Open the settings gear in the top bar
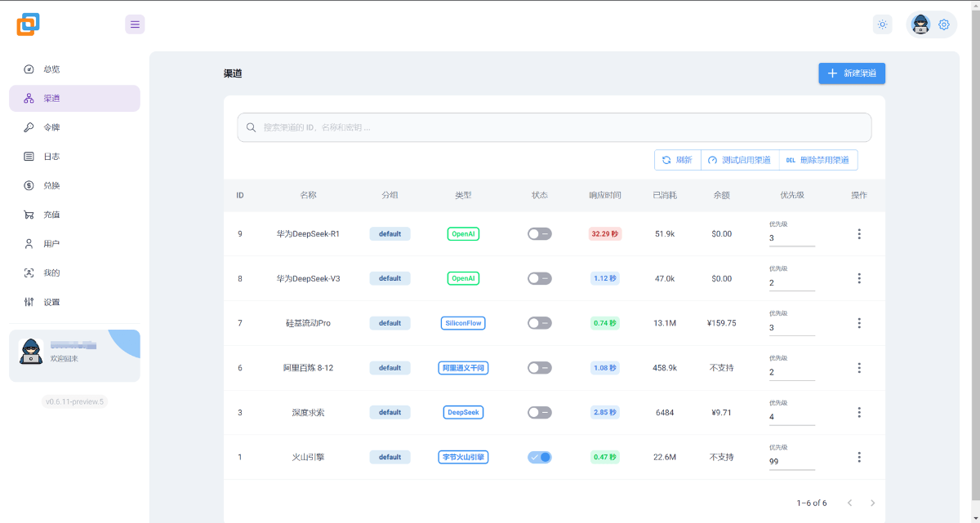This screenshot has width=980, height=523. coord(944,24)
